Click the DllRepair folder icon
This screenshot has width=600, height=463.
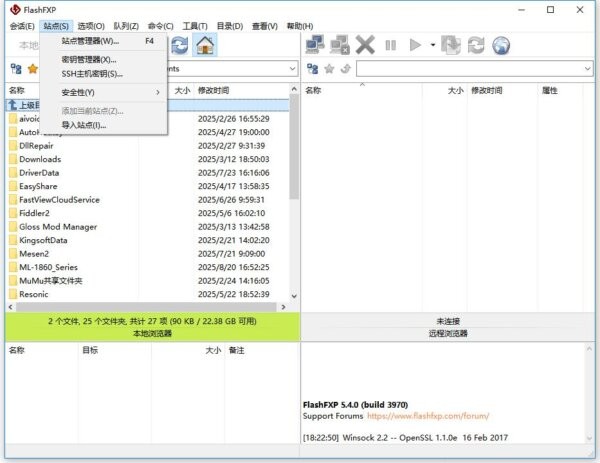13,146
